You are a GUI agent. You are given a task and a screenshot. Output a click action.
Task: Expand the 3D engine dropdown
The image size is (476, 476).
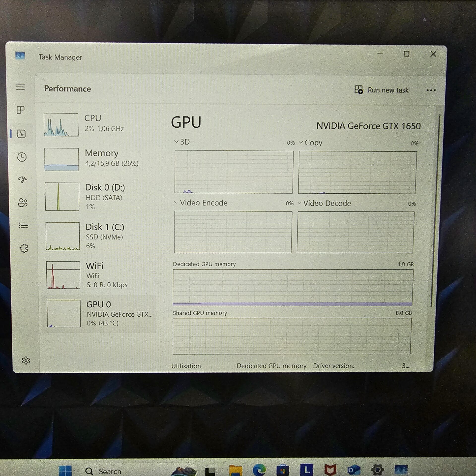(176, 142)
